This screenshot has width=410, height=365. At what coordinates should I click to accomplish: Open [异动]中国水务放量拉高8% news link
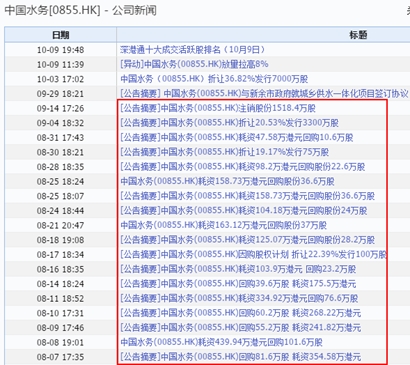[194, 64]
